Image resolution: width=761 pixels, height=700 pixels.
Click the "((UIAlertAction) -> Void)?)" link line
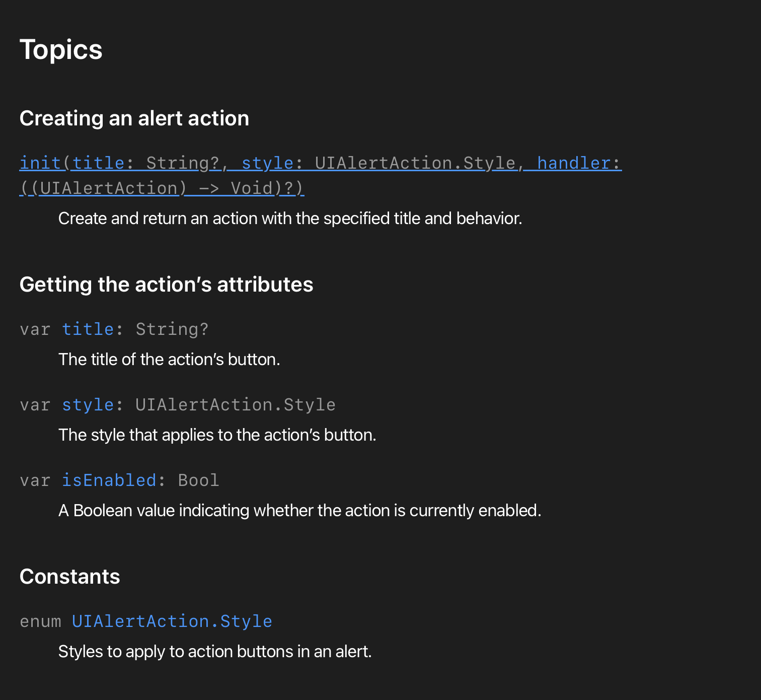(x=161, y=188)
